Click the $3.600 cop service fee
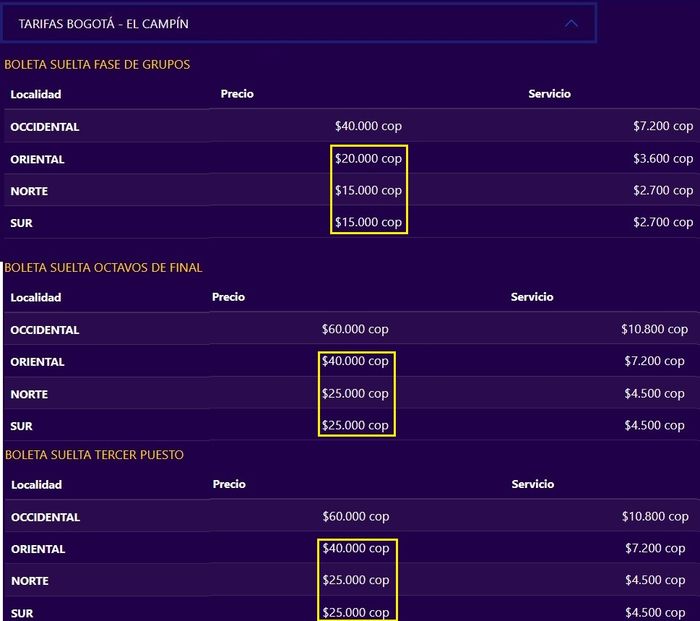This screenshot has height=621, width=700. (x=663, y=159)
